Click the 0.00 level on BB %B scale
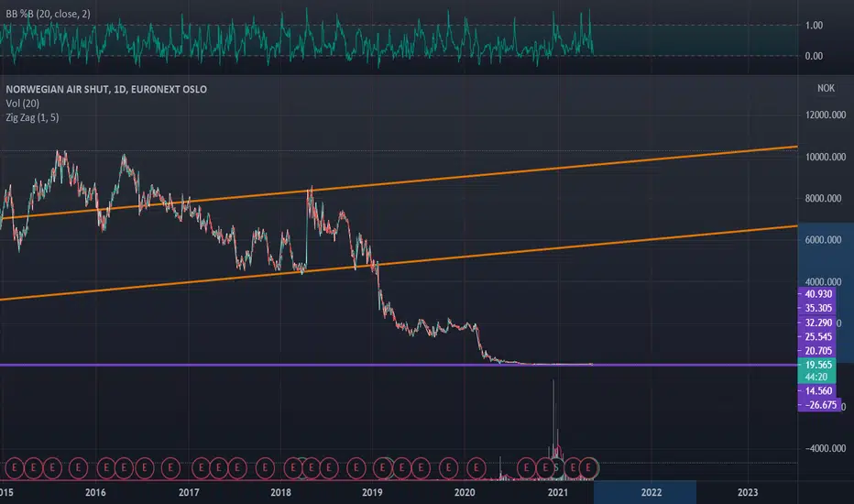854x504 pixels. pyautogui.click(x=814, y=56)
